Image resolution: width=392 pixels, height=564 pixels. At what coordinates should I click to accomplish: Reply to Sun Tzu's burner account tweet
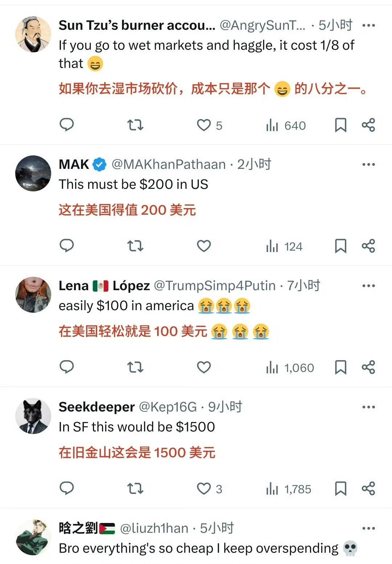pos(67,125)
